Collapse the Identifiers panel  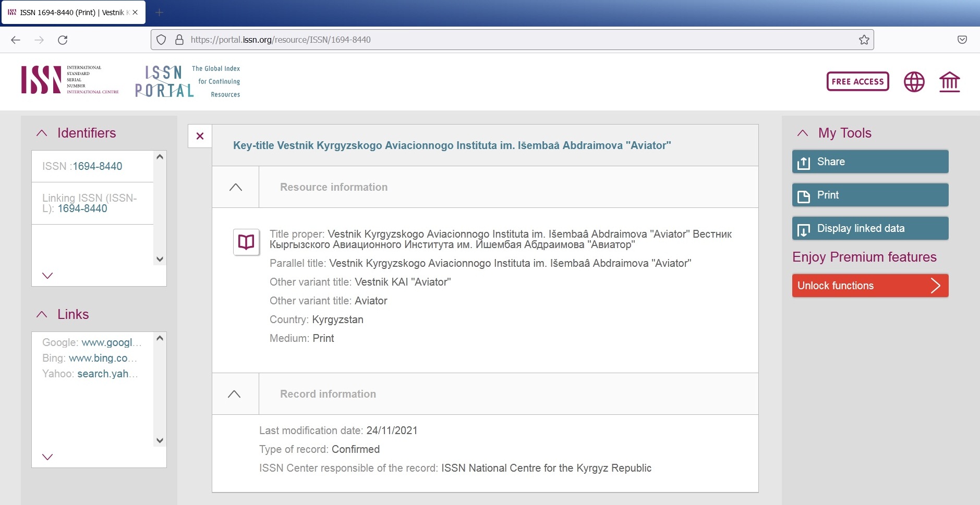coord(42,133)
